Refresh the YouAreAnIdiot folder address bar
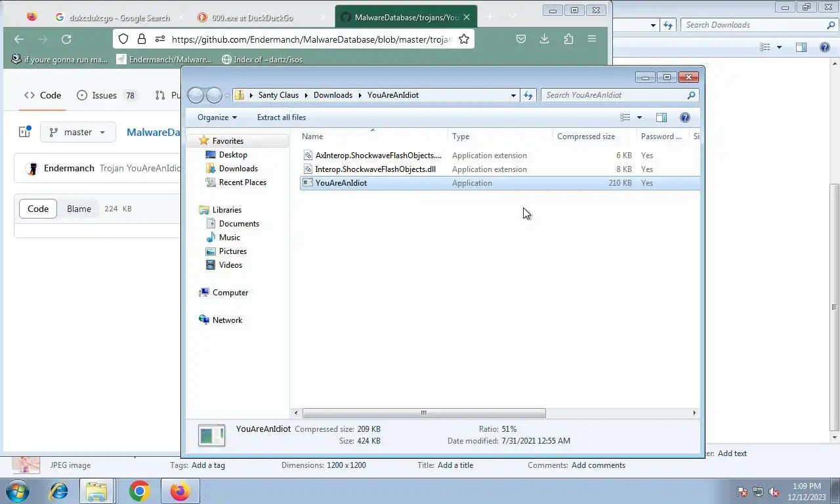Image resolution: width=840 pixels, height=504 pixels. (528, 95)
